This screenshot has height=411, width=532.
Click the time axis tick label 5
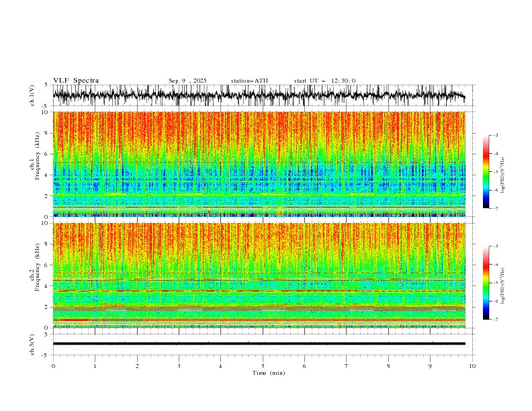263,366
